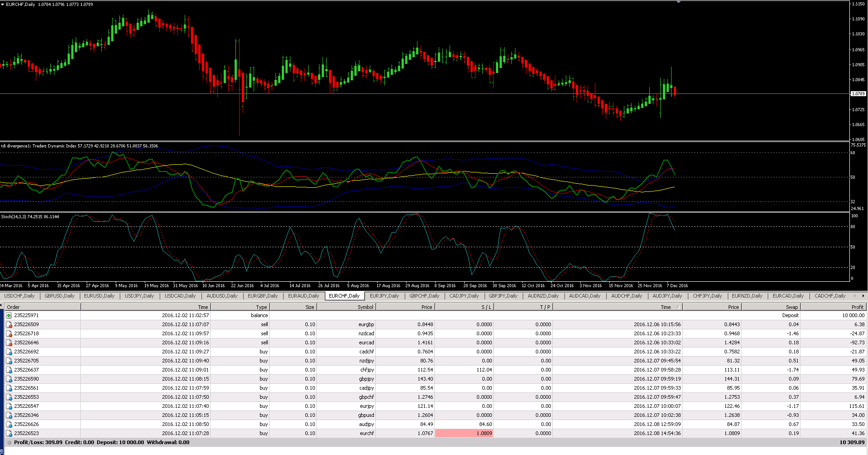Click the summary icon before Profit/Loss text
The width and height of the screenshot is (868, 455).
tap(9, 442)
